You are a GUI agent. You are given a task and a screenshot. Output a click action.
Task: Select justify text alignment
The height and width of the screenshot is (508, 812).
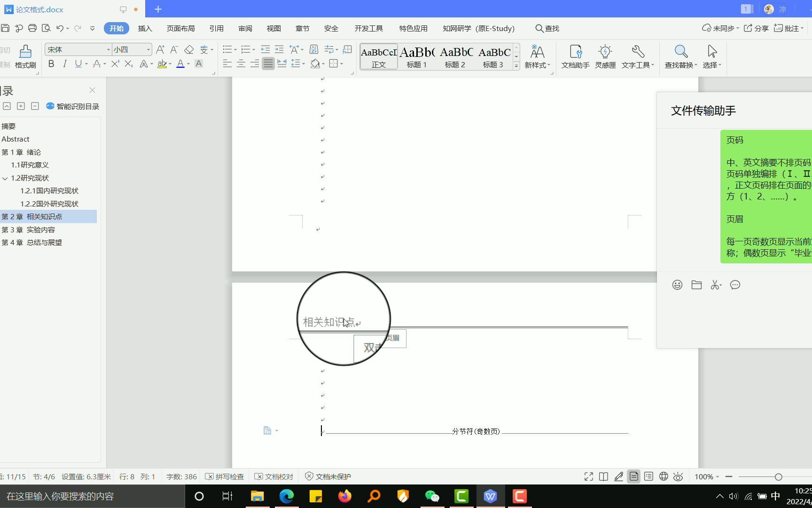tap(268, 63)
